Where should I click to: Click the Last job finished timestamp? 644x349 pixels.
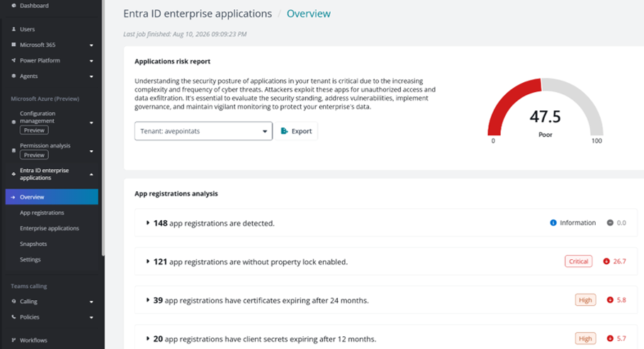coord(185,34)
